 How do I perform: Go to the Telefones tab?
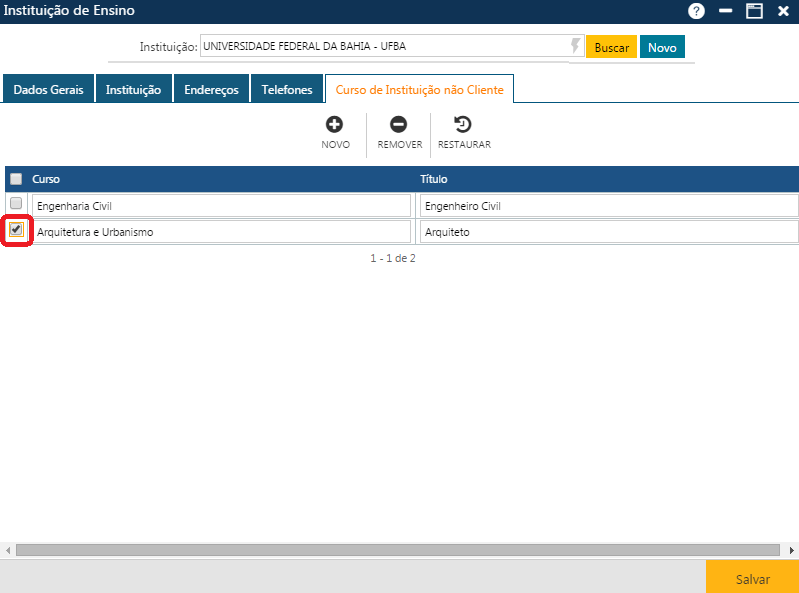pyautogui.click(x=287, y=89)
